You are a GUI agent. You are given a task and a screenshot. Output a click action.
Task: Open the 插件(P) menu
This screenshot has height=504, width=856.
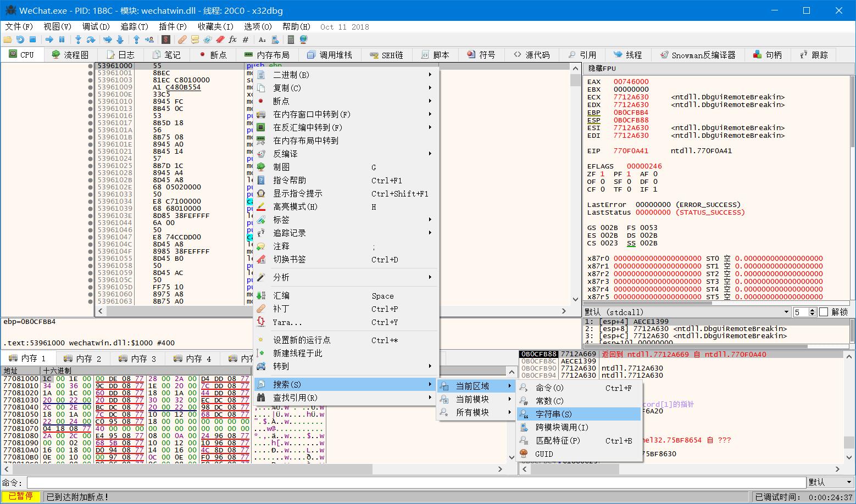[173, 26]
